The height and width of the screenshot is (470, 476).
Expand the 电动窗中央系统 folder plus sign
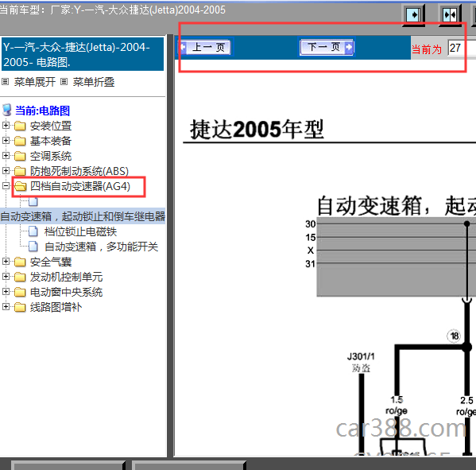pyautogui.click(x=6, y=291)
